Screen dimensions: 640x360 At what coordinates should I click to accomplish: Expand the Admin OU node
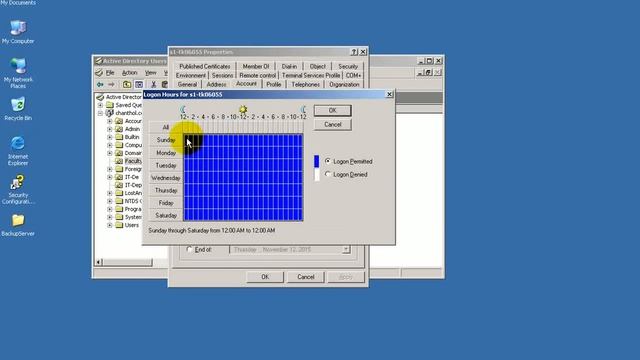(x=109, y=129)
